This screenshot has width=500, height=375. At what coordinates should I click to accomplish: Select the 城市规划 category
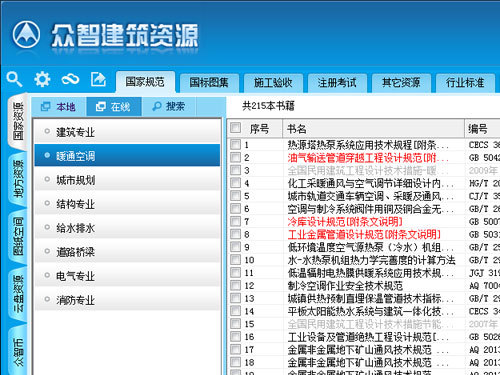click(x=127, y=180)
